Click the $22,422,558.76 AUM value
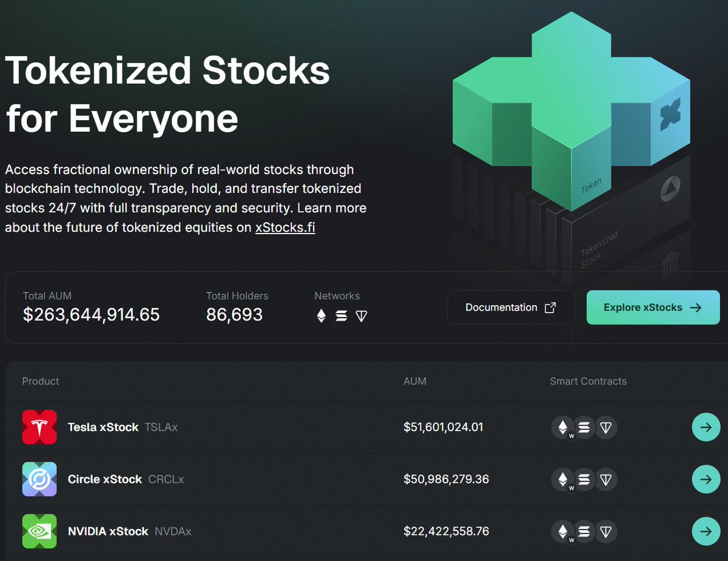Image resolution: width=728 pixels, height=561 pixels. click(446, 532)
